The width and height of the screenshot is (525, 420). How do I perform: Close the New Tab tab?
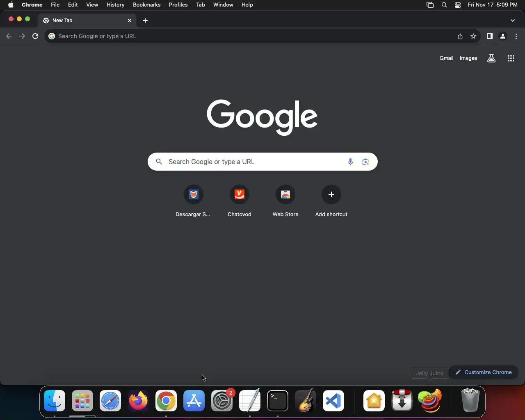point(130,21)
